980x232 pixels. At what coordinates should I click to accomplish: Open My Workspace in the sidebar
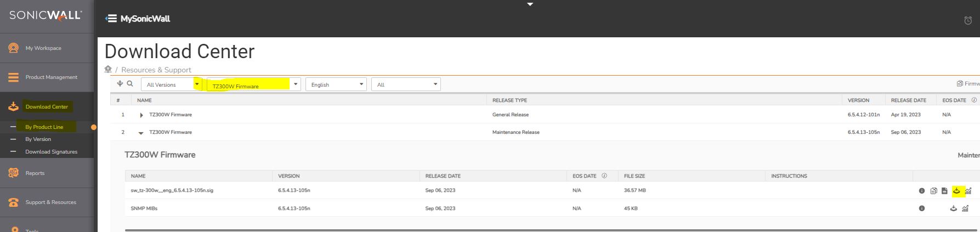[x=43, y=48]
